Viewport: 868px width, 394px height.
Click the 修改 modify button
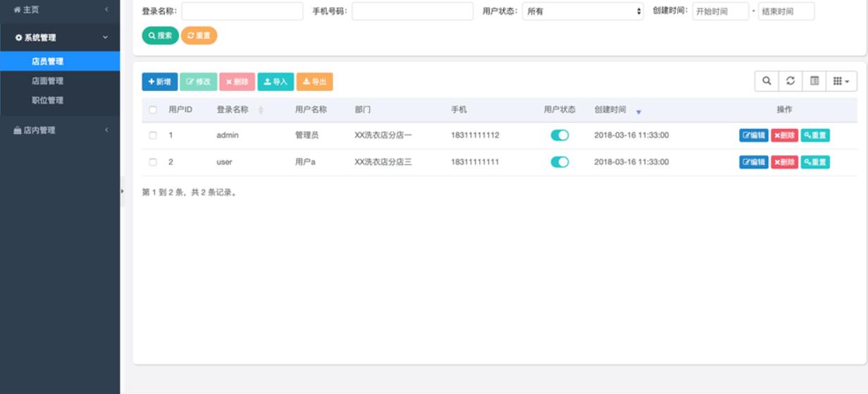point(199,82)
